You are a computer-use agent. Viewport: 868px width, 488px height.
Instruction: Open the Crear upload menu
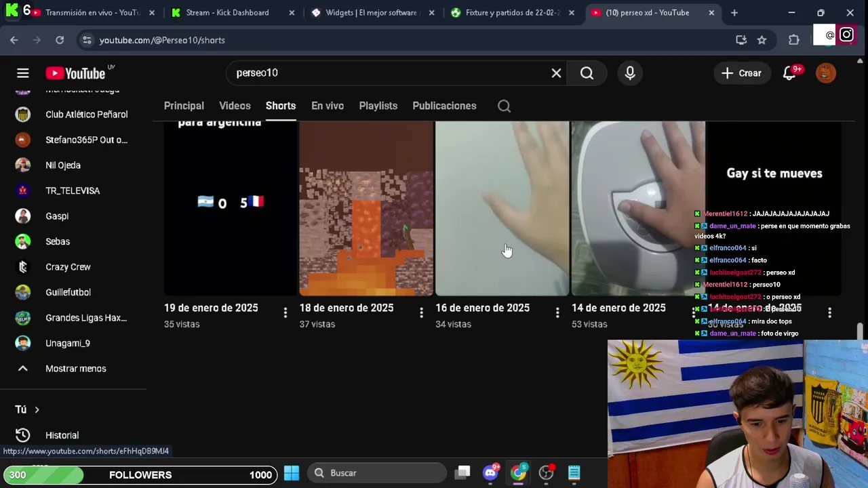[x=741, y=73]
